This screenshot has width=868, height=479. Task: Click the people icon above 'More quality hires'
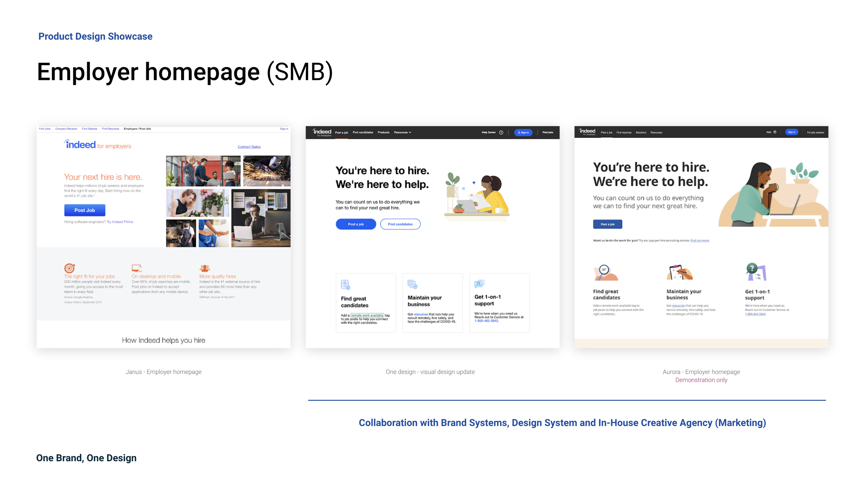click(205, 268)
